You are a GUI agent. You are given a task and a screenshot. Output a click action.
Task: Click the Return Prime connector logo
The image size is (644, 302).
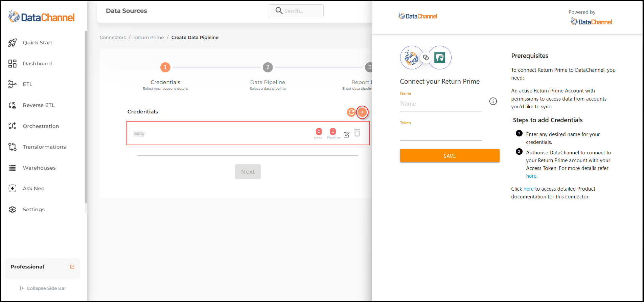tap(440, 58)
